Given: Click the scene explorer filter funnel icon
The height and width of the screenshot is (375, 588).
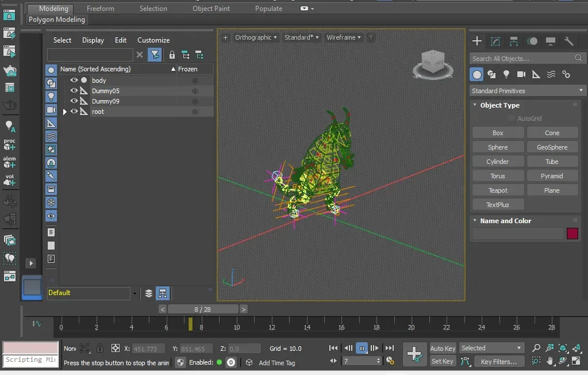Looking at the screenshot, I should [155, 55].
